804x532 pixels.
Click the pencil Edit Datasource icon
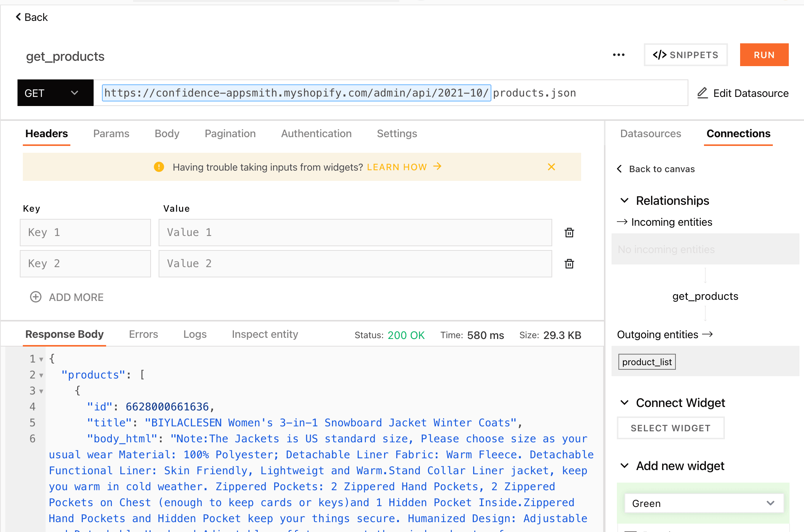point(702,93)
